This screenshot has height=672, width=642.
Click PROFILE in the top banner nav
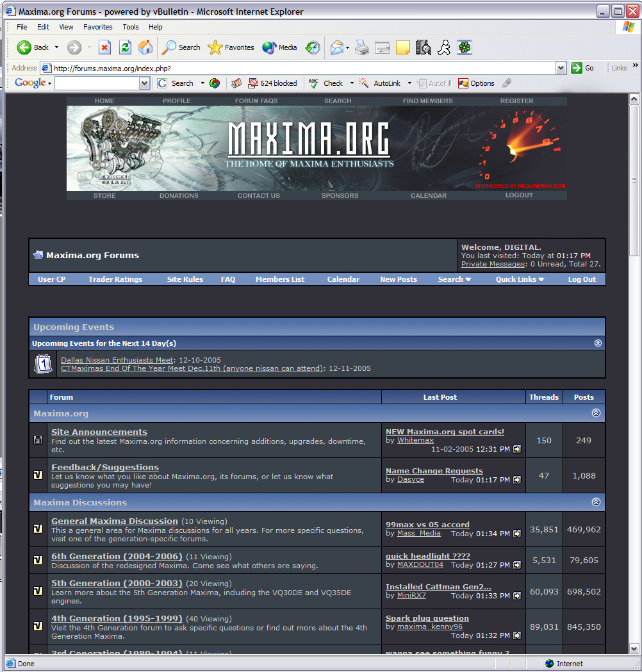(177, 101)
